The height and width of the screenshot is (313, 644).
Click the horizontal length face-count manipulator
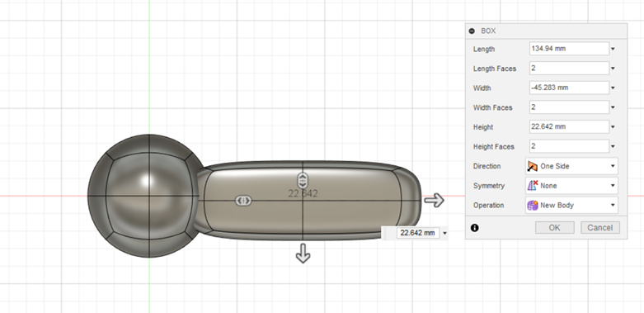pyautogui.click(x=243, y=201)
